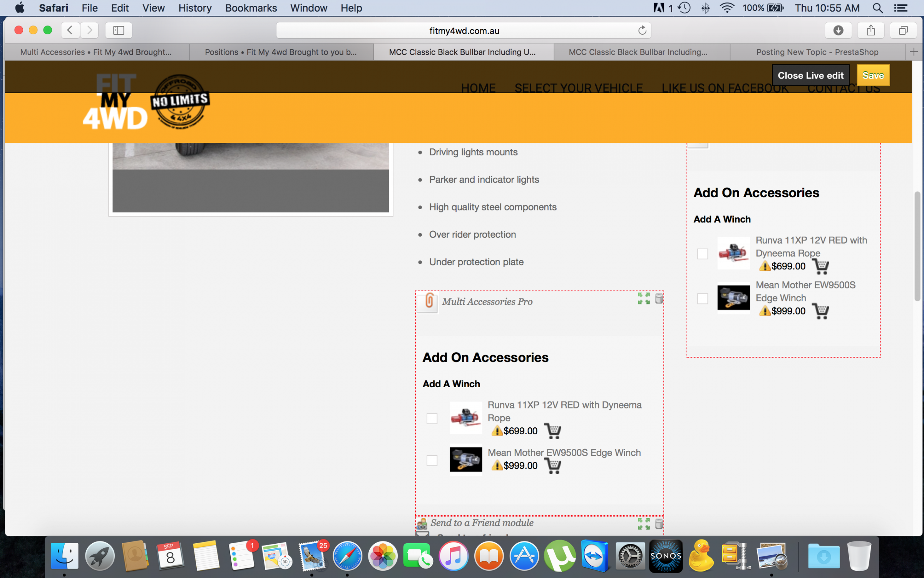Click move arrows icon on Multi Accessories Pro module
This screenshot has width=924, height=578.
(643, 299)
